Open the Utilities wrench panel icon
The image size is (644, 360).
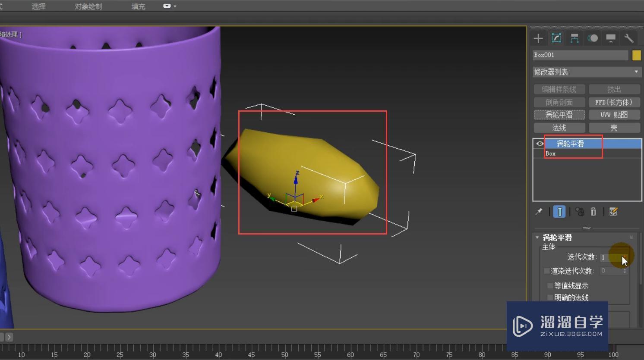(629, 38)
